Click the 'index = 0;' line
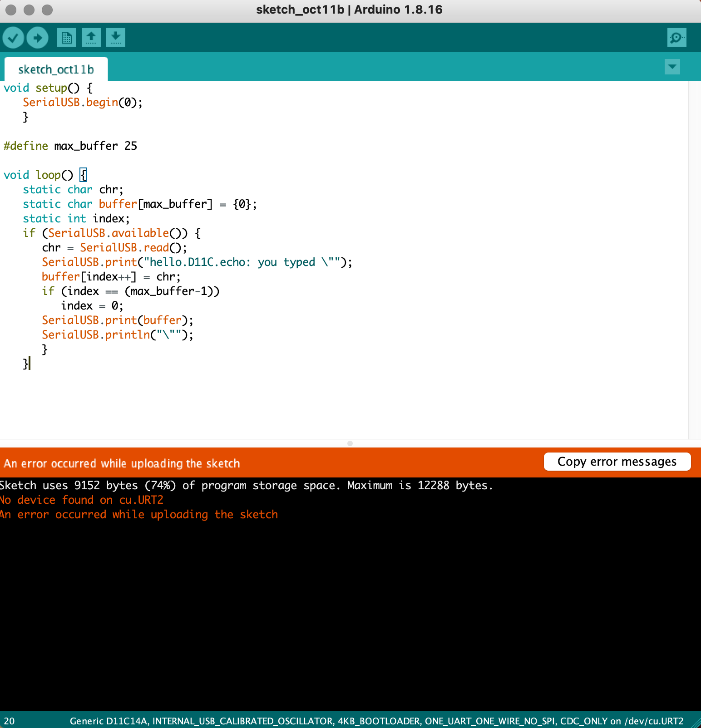Image resolution: width=701 pixels, height=728 pixels. coord(92,305)
